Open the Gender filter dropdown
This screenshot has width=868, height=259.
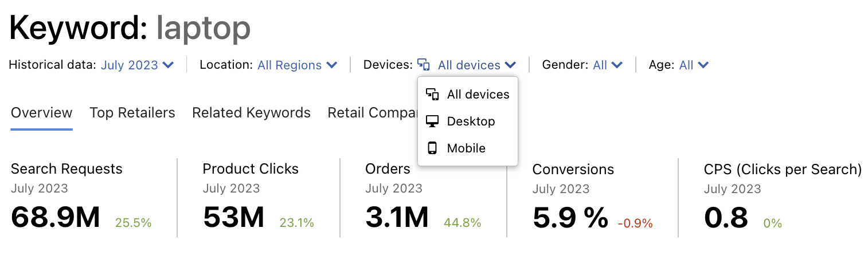click(x=607, y=65)
